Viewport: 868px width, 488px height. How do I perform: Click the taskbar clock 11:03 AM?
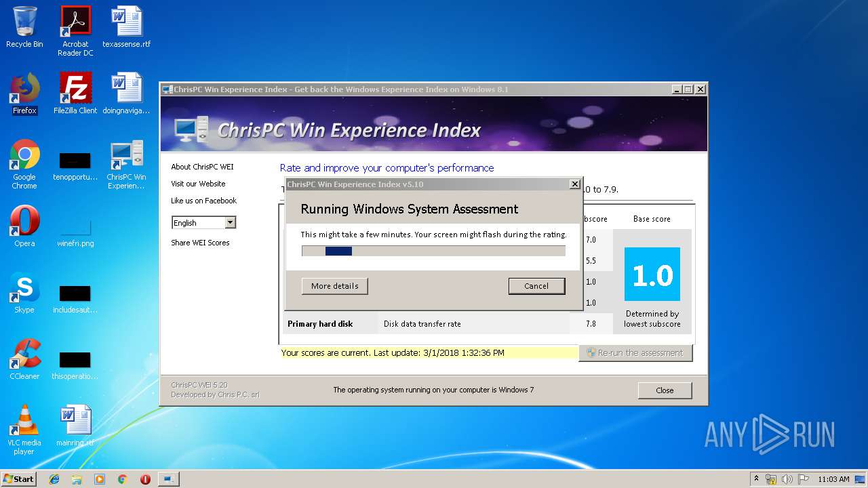pos(833,479)
